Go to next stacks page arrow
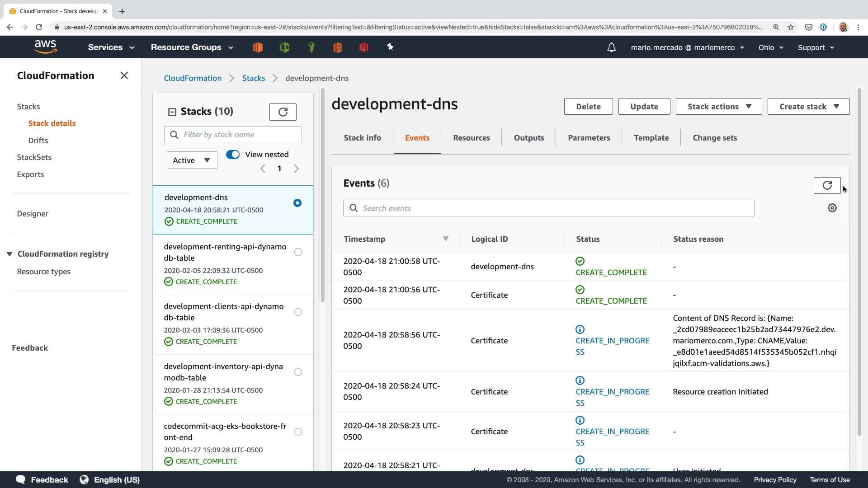The width and height of the screenshot is (868, 488). point(296,169)
